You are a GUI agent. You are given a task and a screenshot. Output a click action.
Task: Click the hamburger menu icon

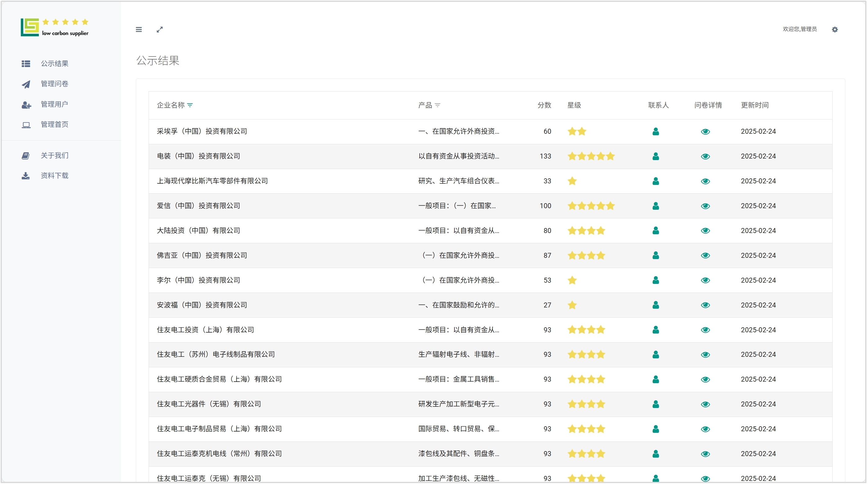click(x=138, y=30)
